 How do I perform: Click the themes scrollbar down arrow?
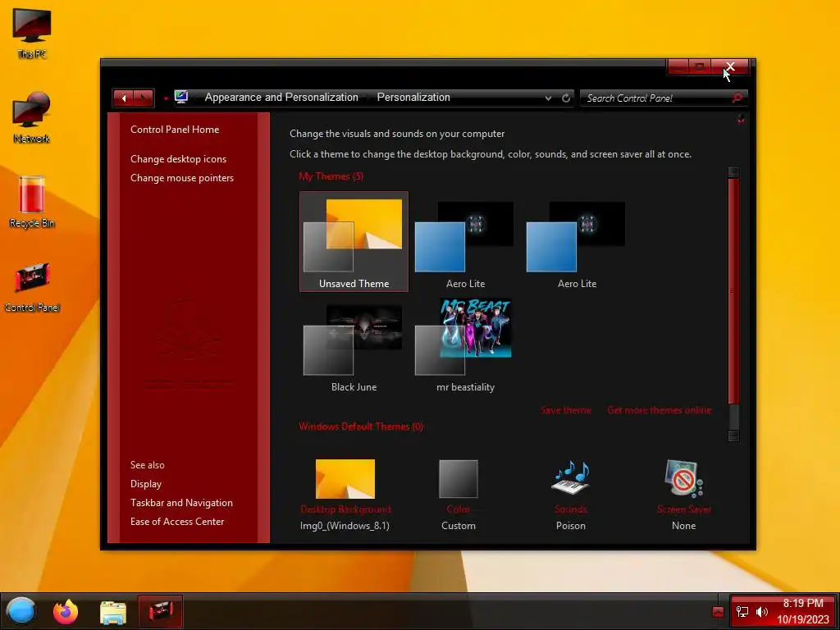[x=734, y=436]
